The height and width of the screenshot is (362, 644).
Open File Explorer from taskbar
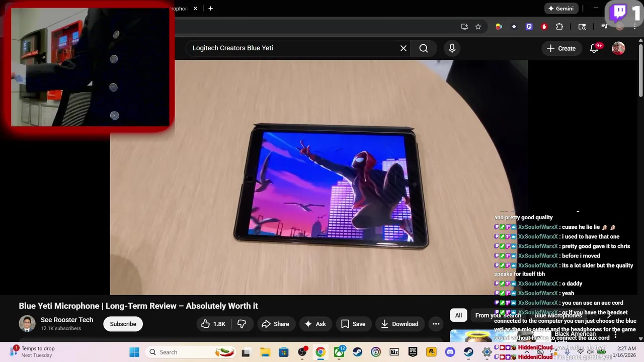pos(265,352)
